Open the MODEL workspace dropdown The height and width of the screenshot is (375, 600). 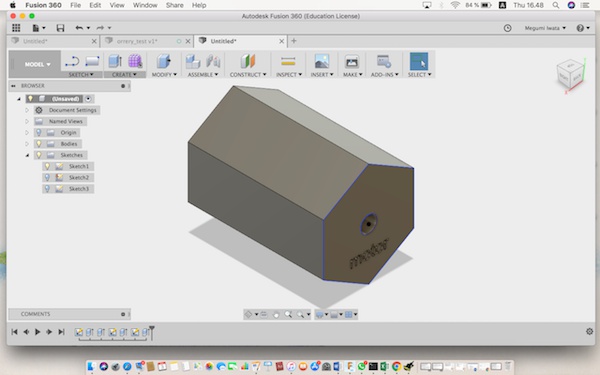[37, 64]
